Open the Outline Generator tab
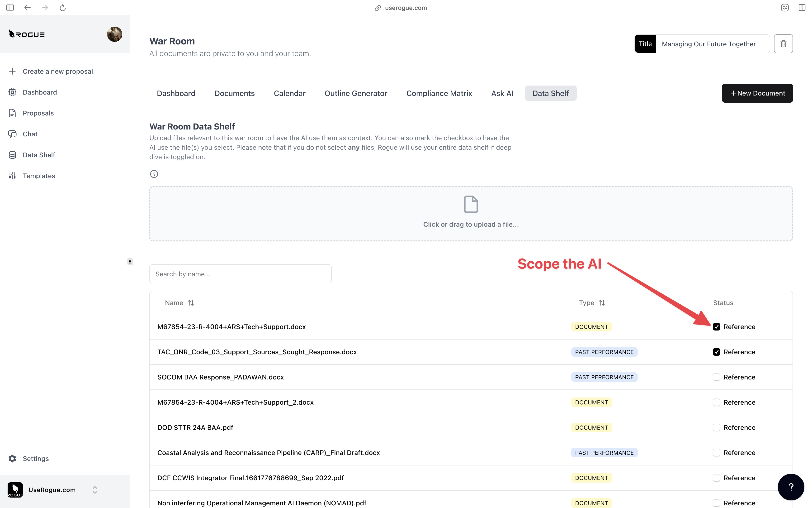 [x=355, y=93]
